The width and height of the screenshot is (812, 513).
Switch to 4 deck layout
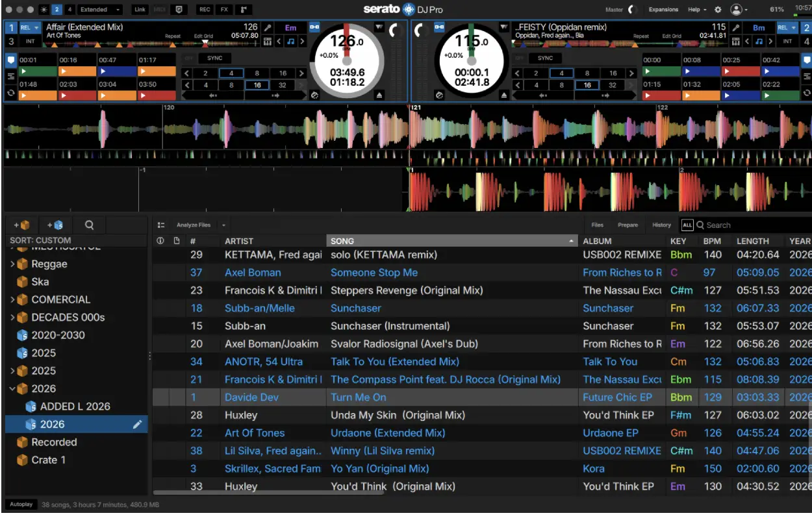point(70,10)
